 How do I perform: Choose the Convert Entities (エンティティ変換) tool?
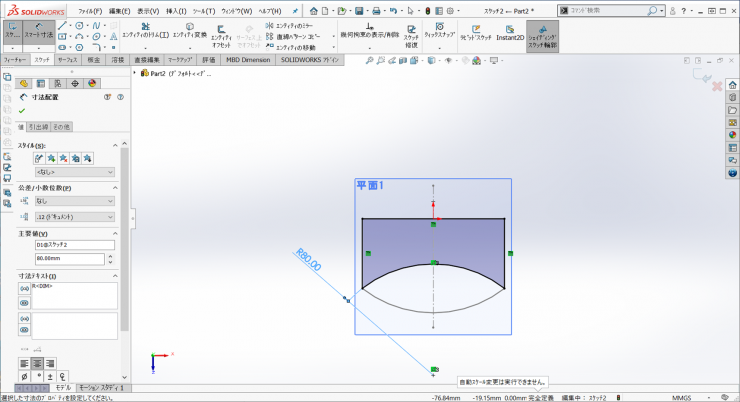tap(189, 30)
